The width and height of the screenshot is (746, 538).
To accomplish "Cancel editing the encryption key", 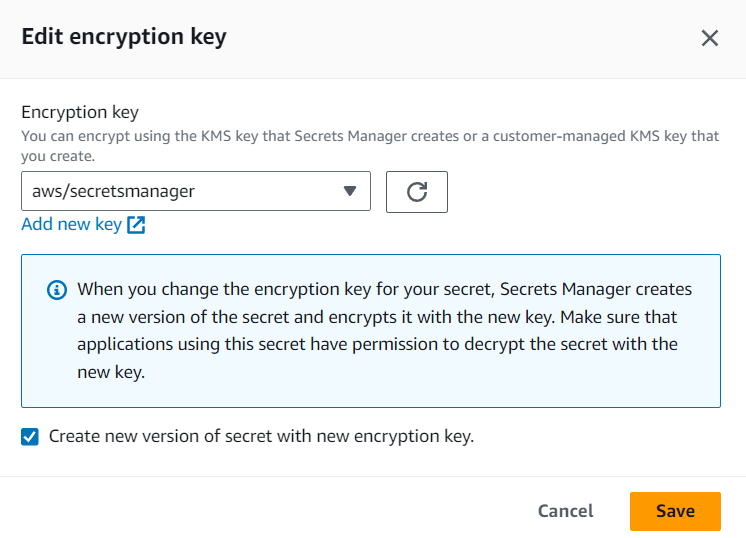I will pos(565,511).
